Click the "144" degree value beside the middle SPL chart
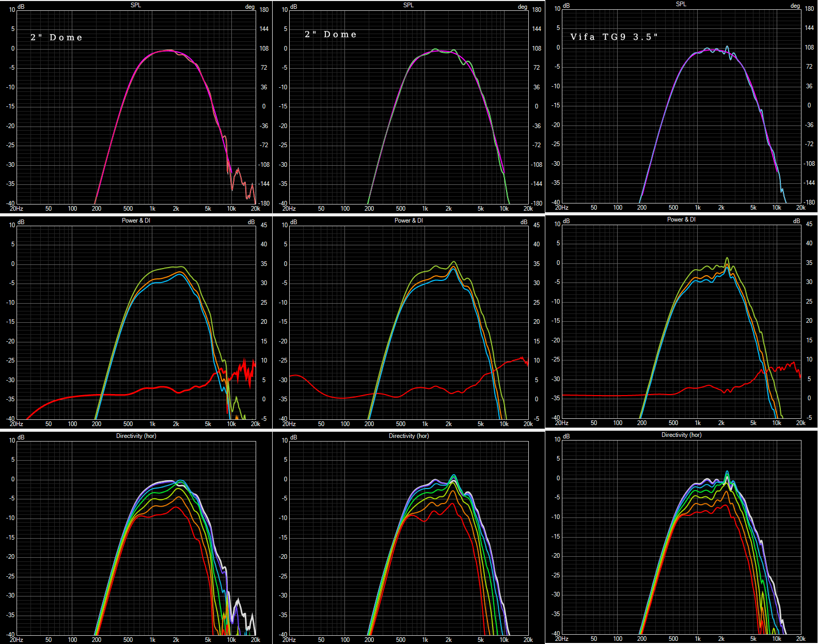818x644 pixels. [537, 29]
